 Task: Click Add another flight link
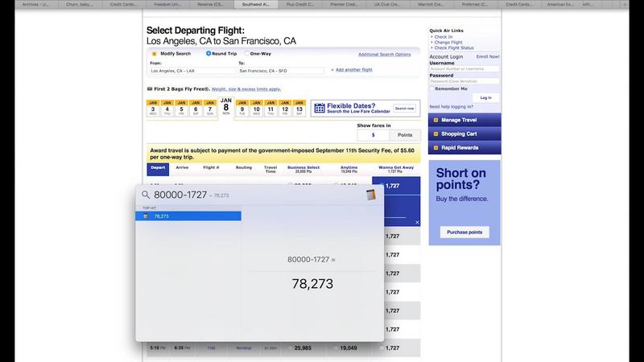tap(354, 70)
